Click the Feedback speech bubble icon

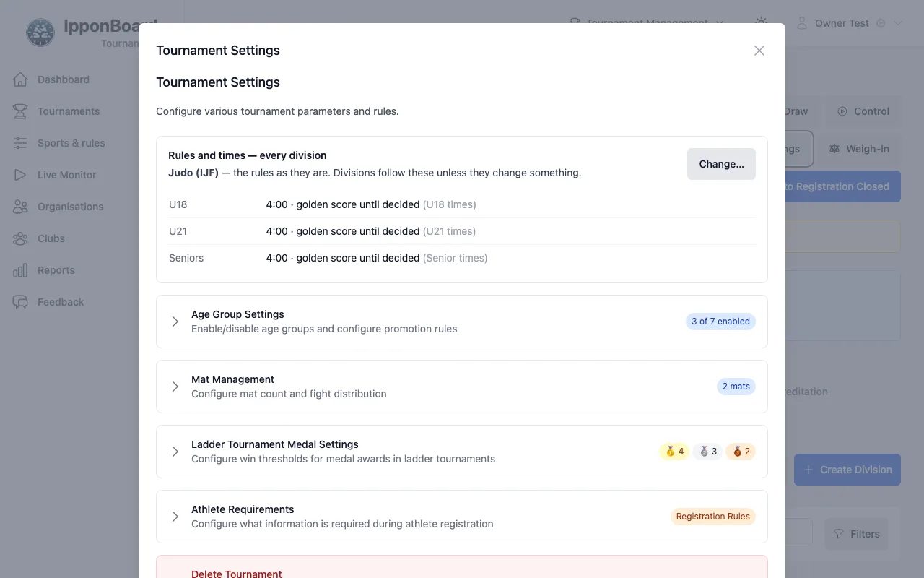(20, 302)
